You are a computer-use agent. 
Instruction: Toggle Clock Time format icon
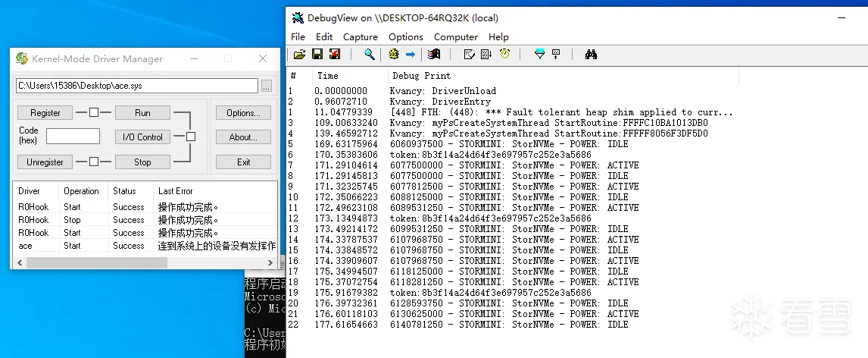(504, 55)
